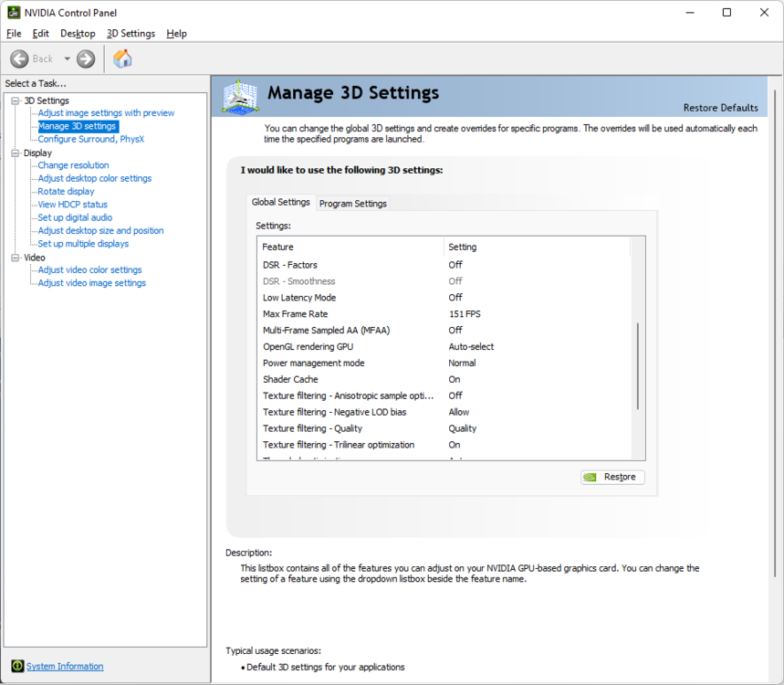Collapse the Video tree node

pos(16,258)
